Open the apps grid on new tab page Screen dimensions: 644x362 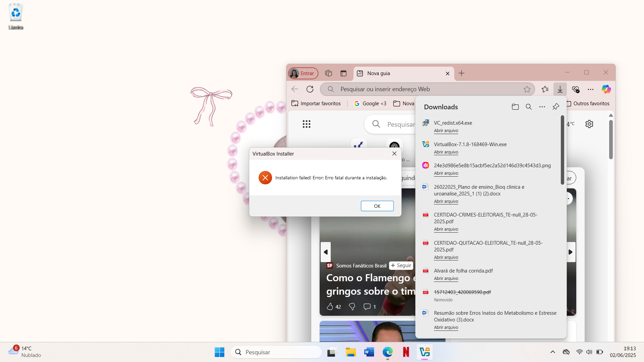pos(306,124)
